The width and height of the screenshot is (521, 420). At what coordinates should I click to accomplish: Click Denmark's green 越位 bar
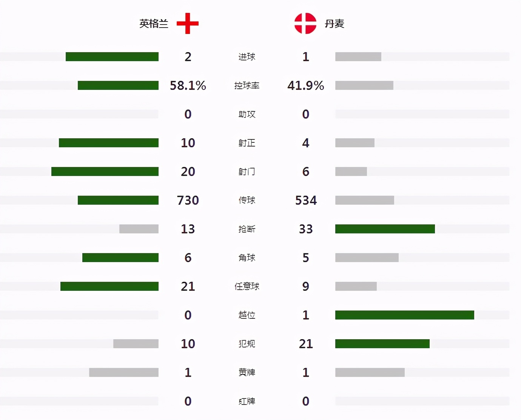point(405,315)
